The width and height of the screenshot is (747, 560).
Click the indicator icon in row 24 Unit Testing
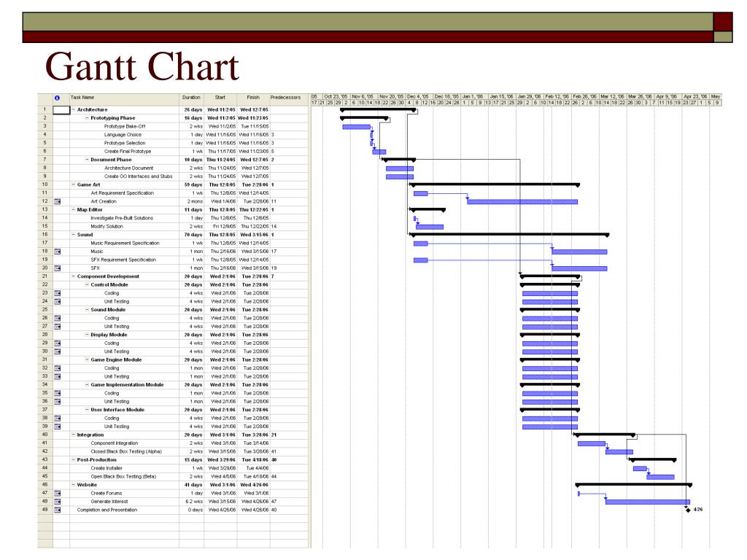[58, 301]
